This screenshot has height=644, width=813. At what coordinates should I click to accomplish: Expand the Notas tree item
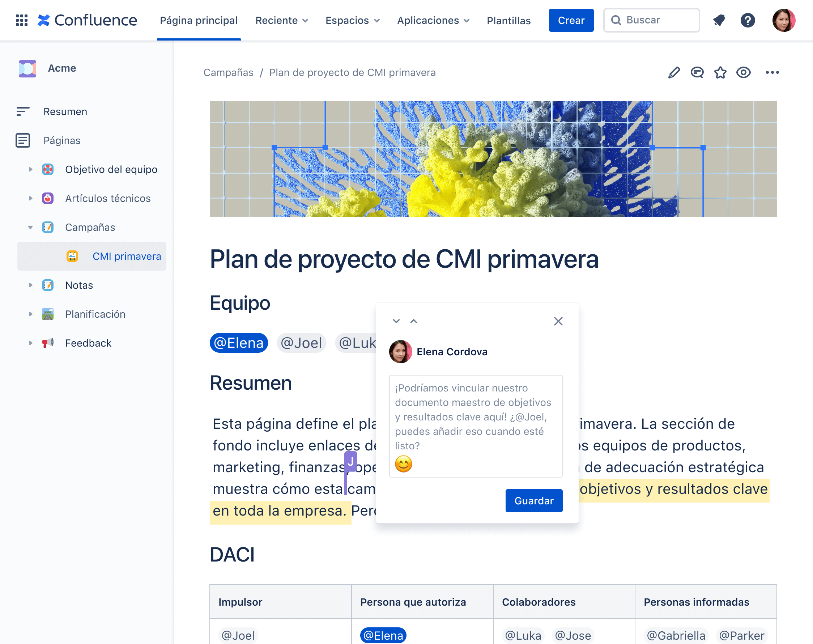[x=30, y=285]
